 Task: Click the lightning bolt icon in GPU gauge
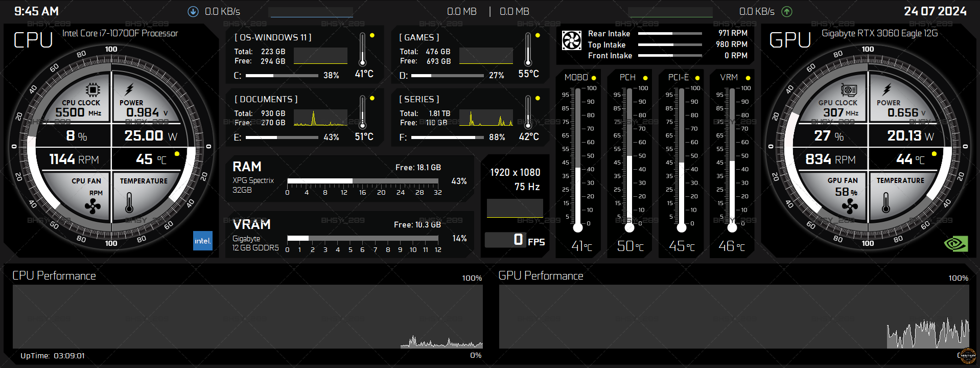click(x=886, y=89)
